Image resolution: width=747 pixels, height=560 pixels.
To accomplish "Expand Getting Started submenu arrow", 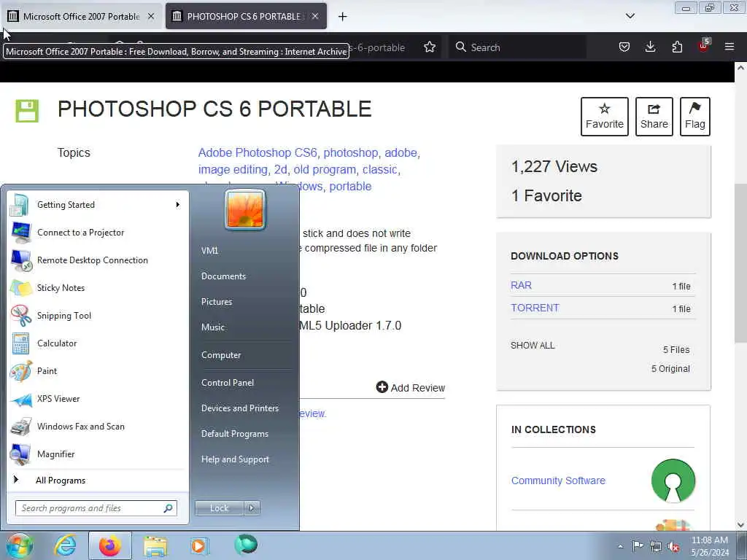I will pyautogui.click(x=178, y=205).
